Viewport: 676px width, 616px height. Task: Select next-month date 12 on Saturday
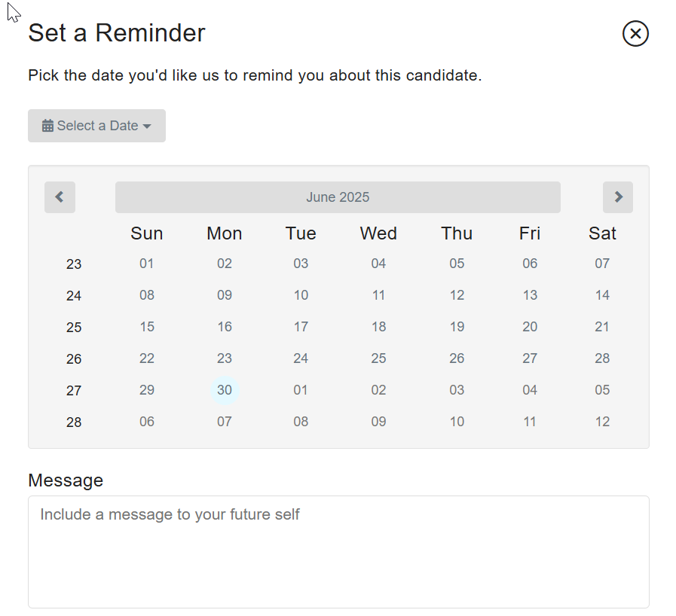click(x=602, y=422)
